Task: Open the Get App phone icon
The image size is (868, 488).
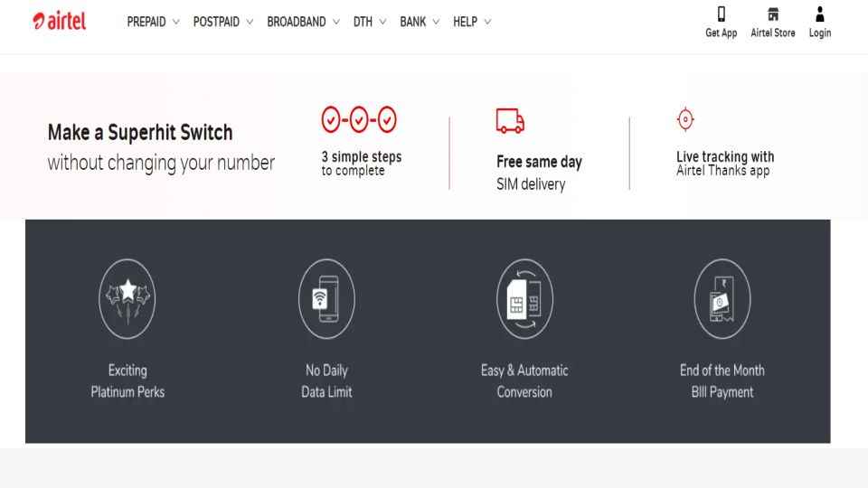Action: (x=721, y=14)
